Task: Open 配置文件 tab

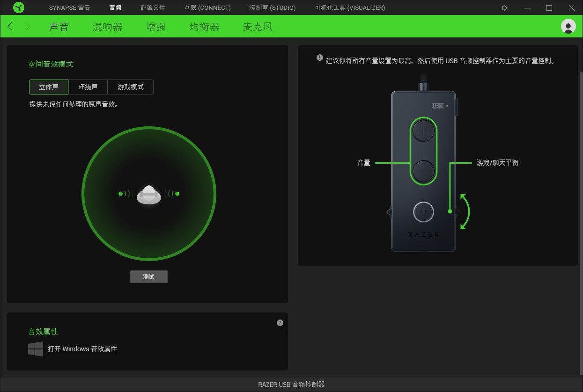Action: click(153, 8)
